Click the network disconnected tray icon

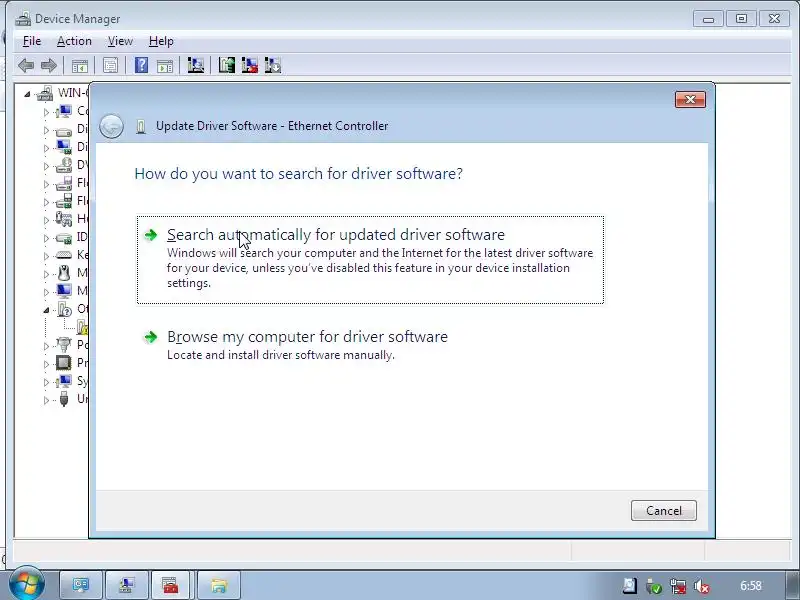(678, 586)
